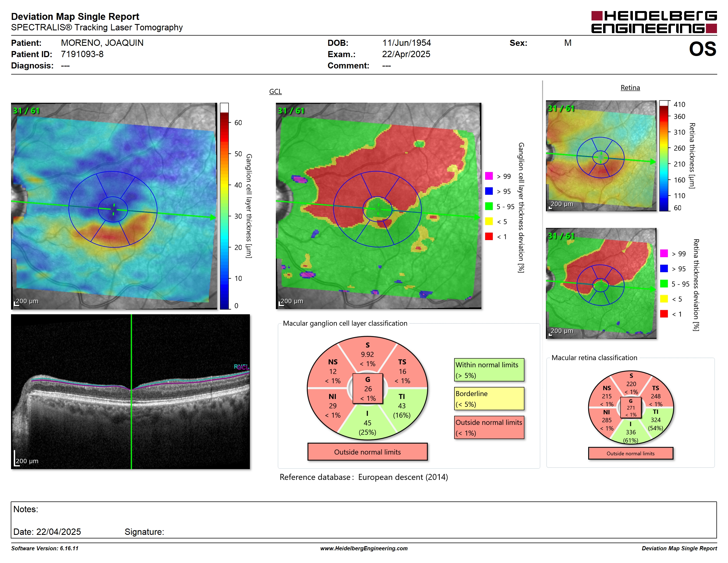The width and height of the screenshot is (728, 563).
Task: Select the NI sector value 29 in the GCL chart
Action: (333, 406)
